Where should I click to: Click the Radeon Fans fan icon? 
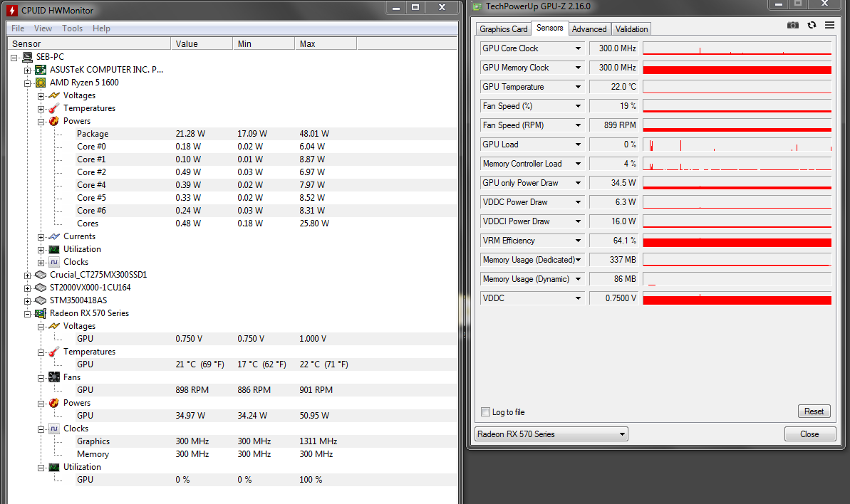[54, 377]
